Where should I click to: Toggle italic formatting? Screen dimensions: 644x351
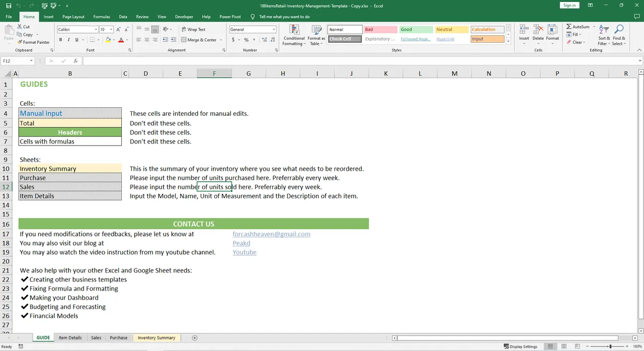68,39
